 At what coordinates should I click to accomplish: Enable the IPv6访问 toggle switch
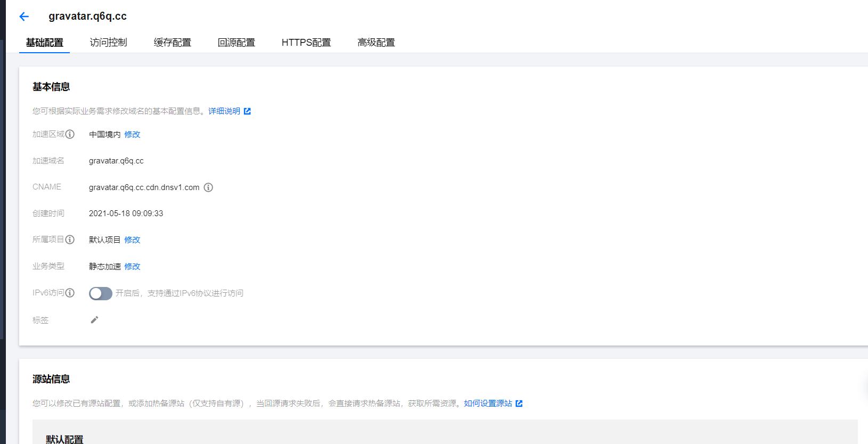click(x=100, y=293)
